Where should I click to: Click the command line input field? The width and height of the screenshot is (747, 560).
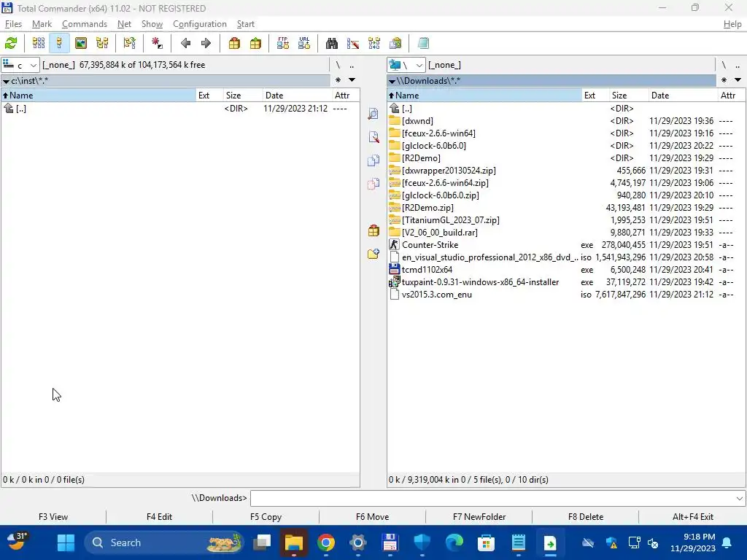pyautogui.click(x=492, y=498)
